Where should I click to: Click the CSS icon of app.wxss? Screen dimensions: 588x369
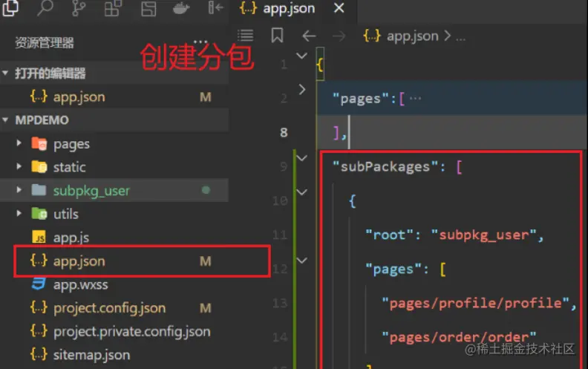[39, 284]
